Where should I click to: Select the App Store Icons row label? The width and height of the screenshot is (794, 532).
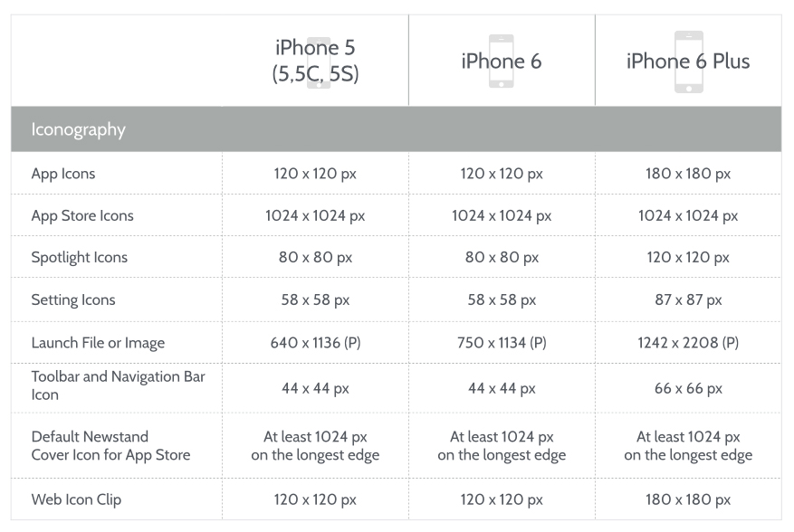point(82,215)
